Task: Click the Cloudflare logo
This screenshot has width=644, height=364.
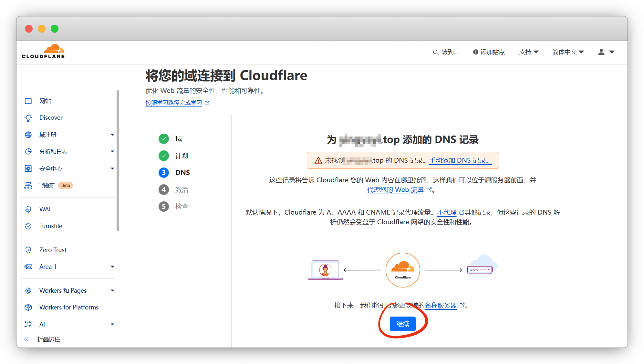Action: (x=43, y=52)
